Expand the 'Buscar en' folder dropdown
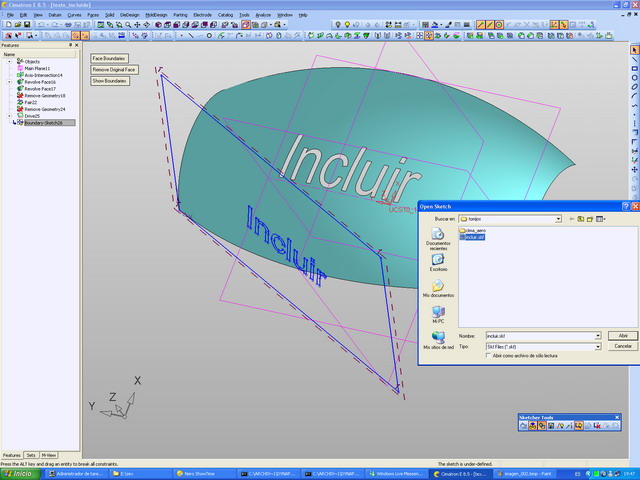Image resolution: width=640 pixels, height=480 pixels. coord(558,218)
